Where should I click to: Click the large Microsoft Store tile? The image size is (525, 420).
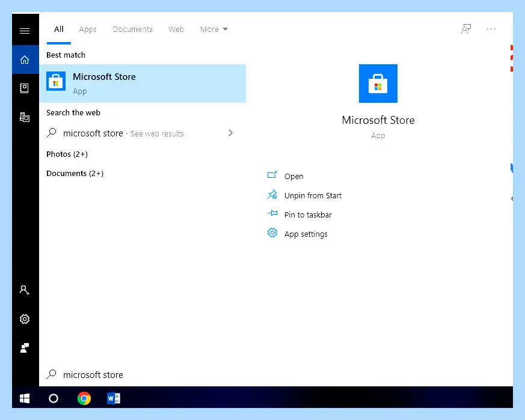coord(378,84)
